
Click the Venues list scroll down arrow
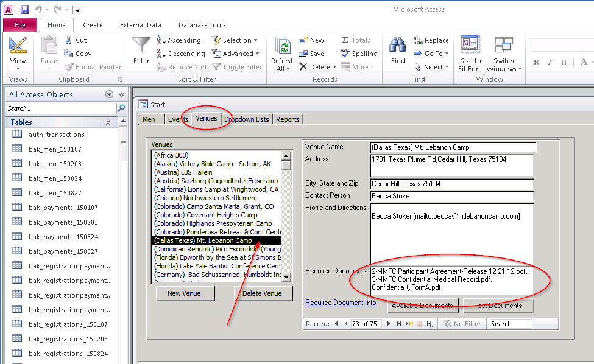(286, 278)
